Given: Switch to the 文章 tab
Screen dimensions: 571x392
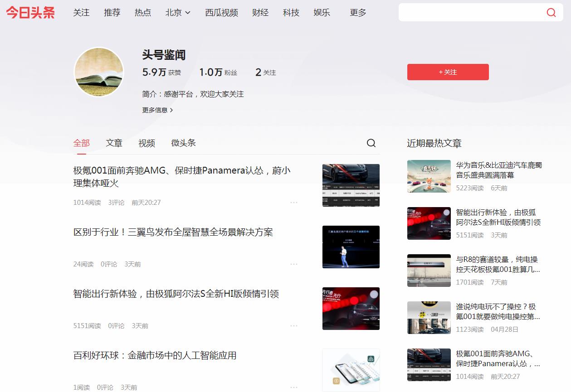Looking at the screenshot, I should click(114, 143).
